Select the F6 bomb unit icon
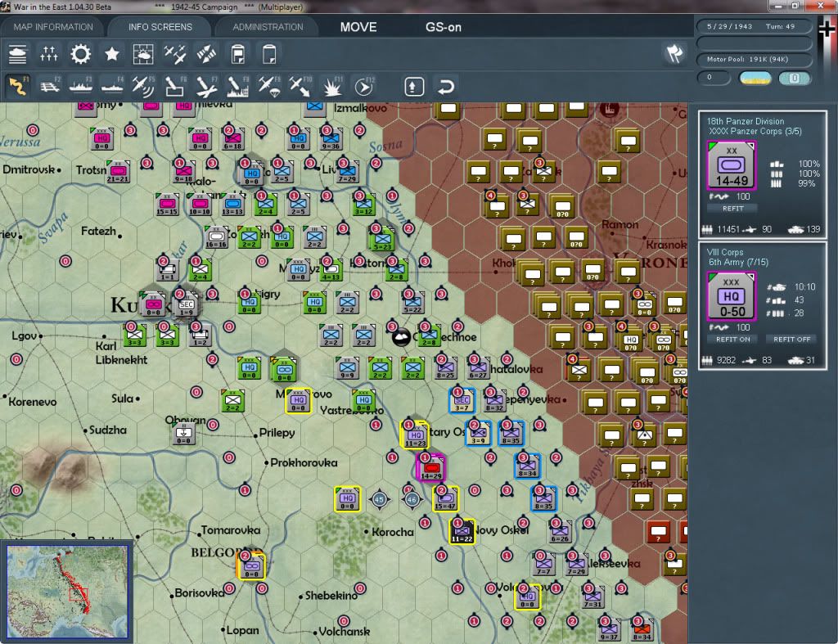 [175, 86]
